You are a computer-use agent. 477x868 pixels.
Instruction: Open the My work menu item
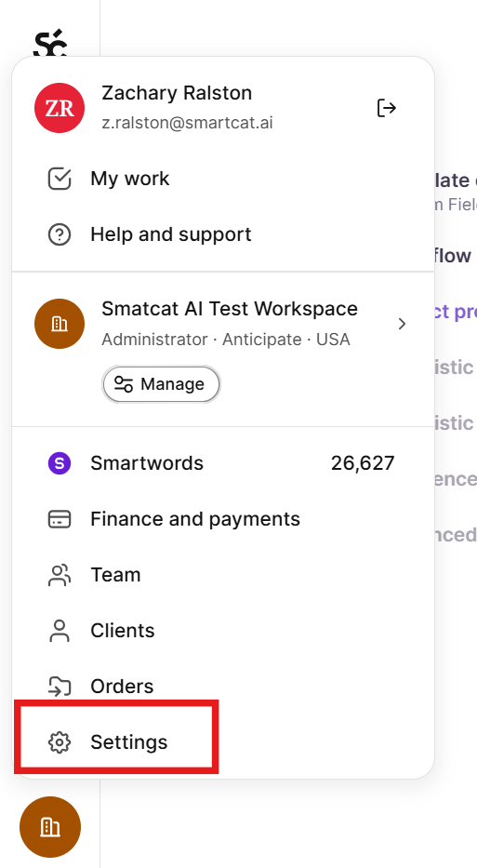pos(223,179)
